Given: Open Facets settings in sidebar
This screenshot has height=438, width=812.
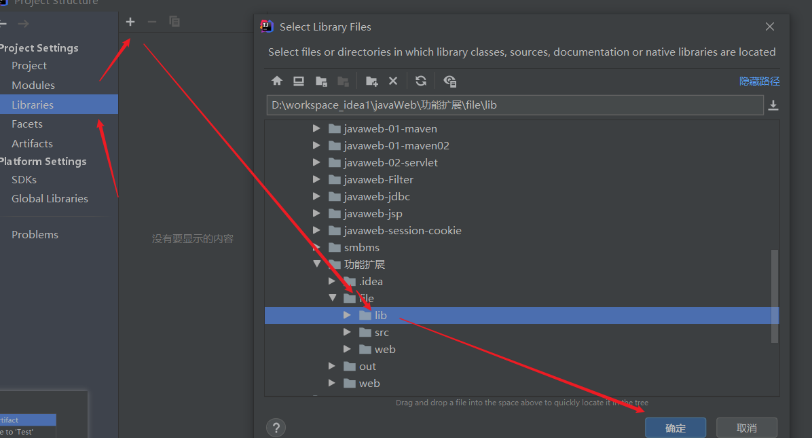Looking at the screenshot, I should click(27, 124).
